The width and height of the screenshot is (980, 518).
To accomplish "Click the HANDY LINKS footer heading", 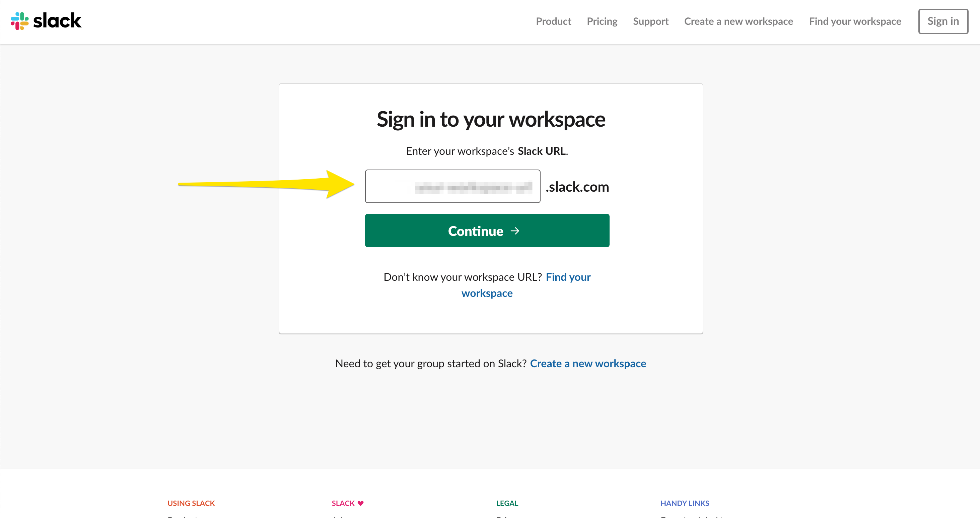I will 684,503.
